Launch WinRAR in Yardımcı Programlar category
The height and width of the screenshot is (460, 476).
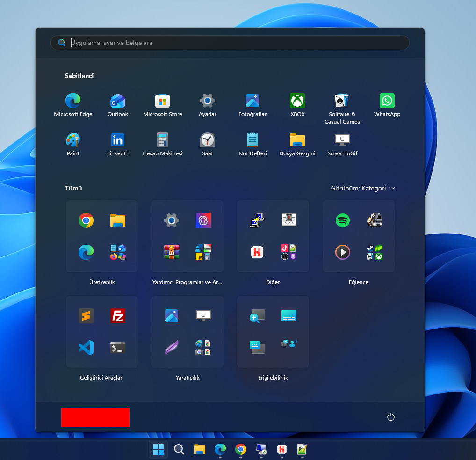172,252
